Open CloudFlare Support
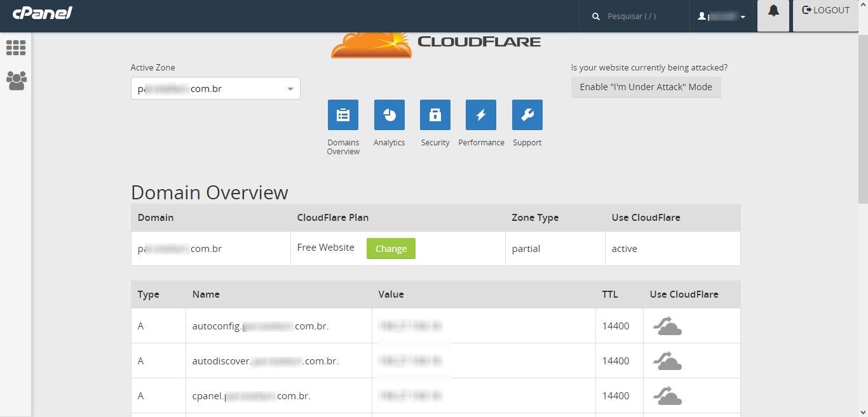This screenshot has width=868, height=417. [x=527, y=115]
